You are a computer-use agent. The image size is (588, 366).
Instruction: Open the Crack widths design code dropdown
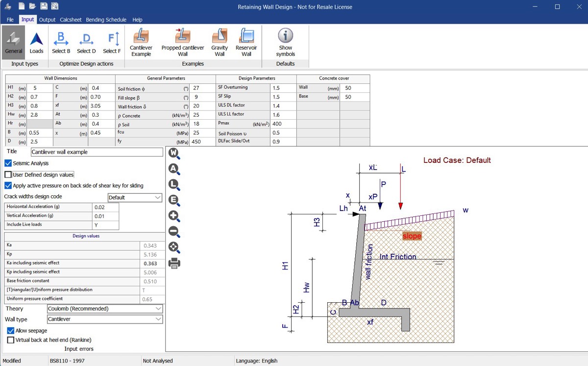135,198
